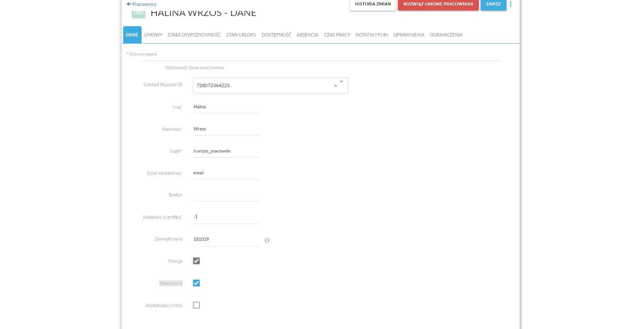Click the ZAPISZ button
The image size is (644, 329).
(x=494, y=4)
